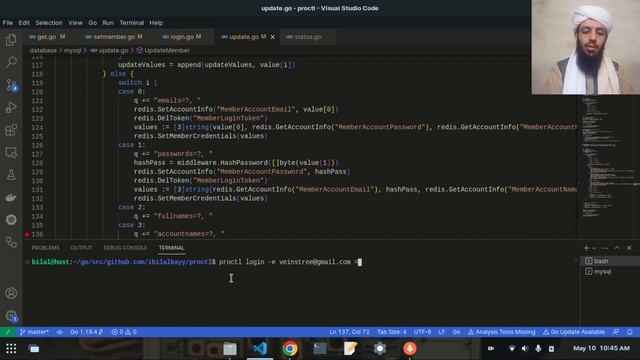
Task: Open the Docker view in activity bar
Action: (x=11, y=197)
